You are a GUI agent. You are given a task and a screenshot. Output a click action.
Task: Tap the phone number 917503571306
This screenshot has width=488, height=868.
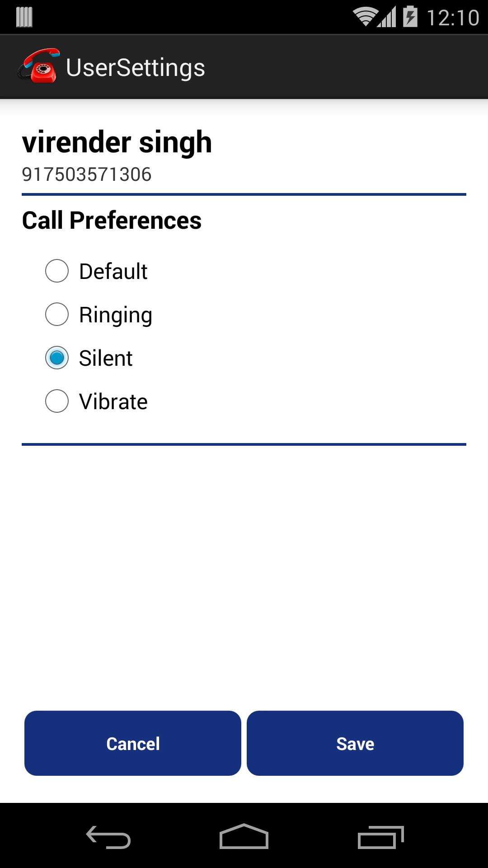tap(87, 175)
